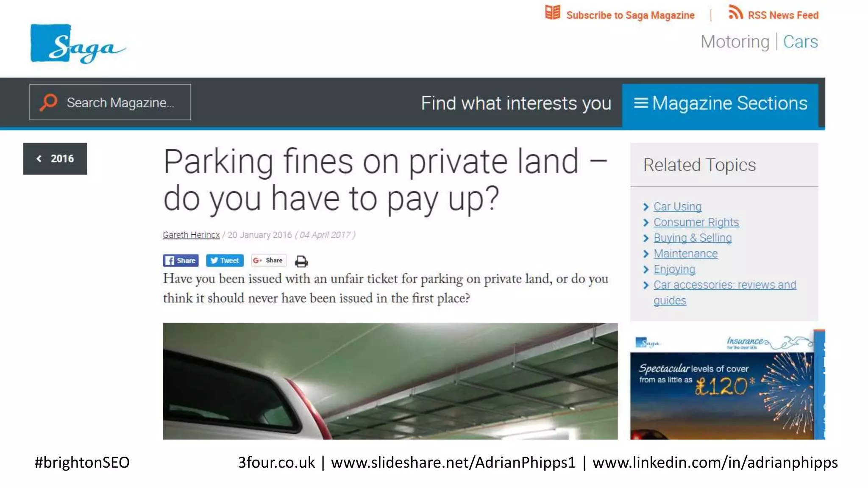
Task: Go back to the 2016 archive
Action: [x=55, y=158]
